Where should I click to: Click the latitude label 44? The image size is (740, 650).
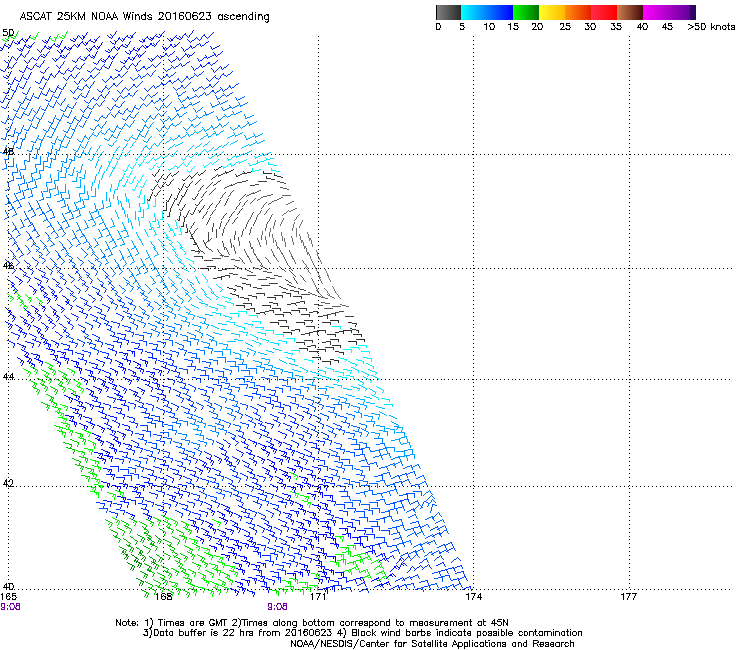(8, 377)
